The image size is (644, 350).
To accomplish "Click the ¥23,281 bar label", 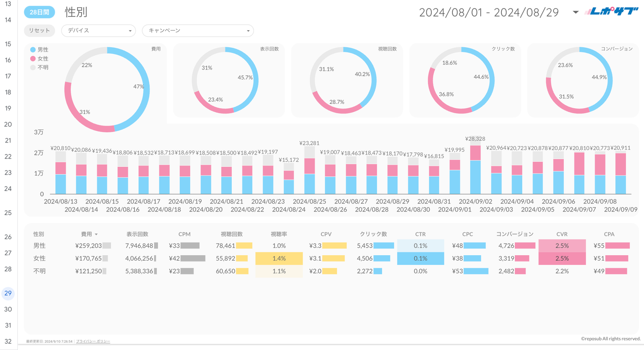I will click(x=309, y=143).
